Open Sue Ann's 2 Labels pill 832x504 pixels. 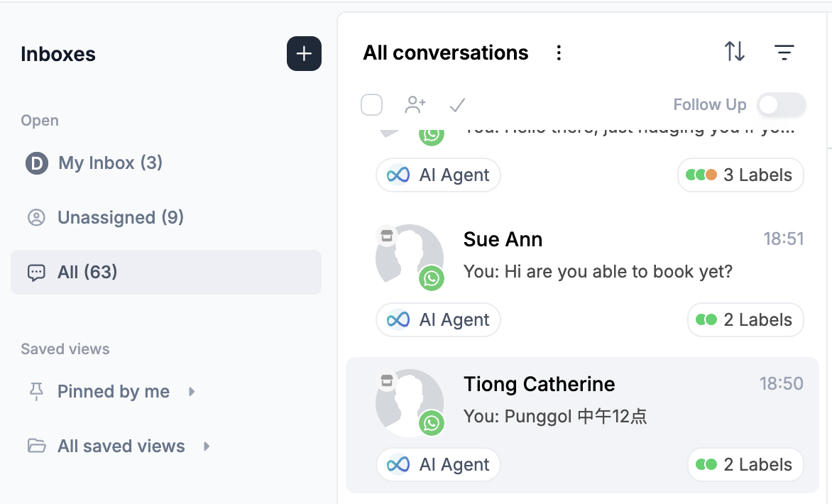pyautogui.click(x=745, y=320)
